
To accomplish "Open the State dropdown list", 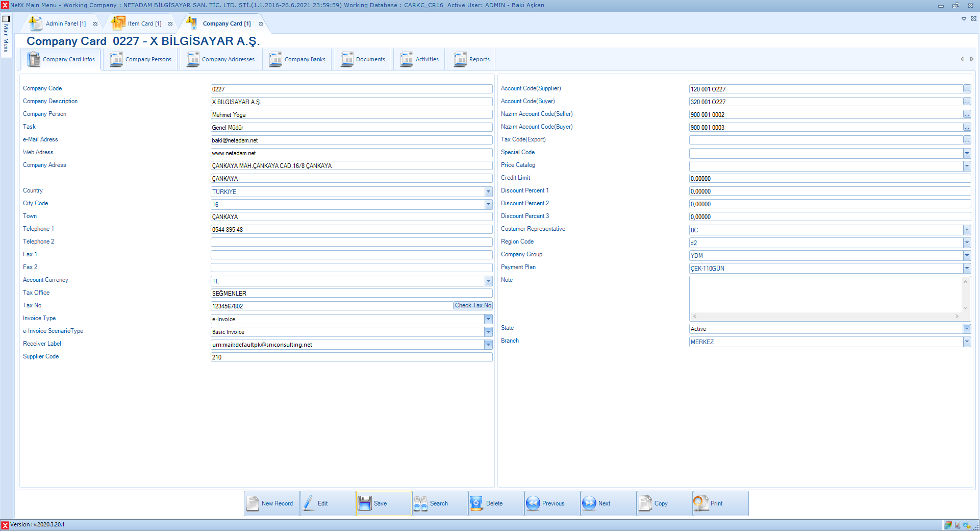I will [967, 329].
